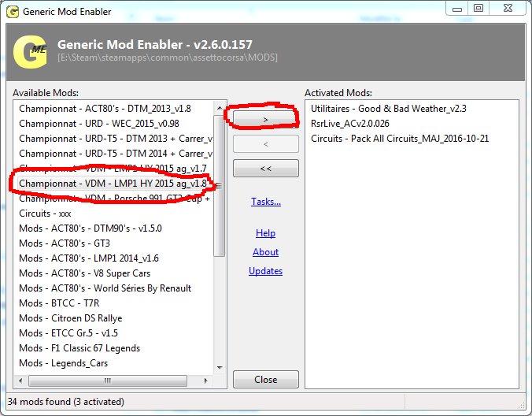The height and width of the screenshot is (416, 532).
Task: Open the About link
Action: tap(266, 252)
